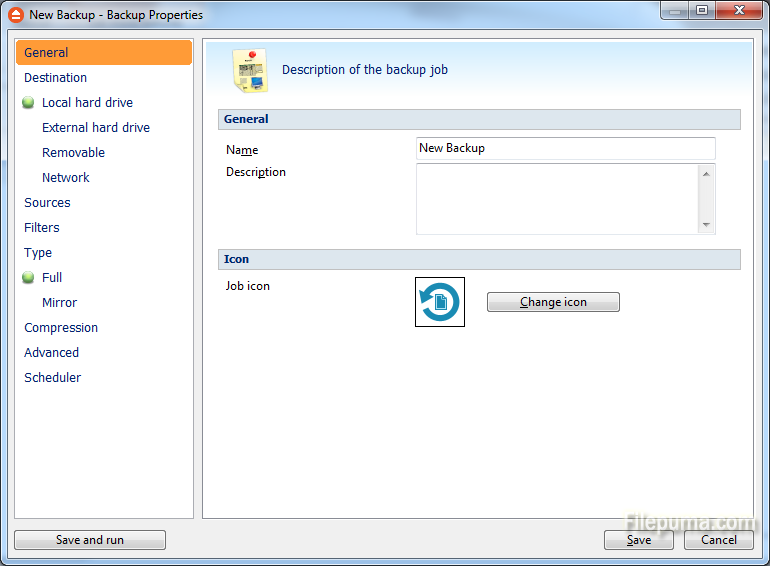Click the blue job icon preview
770x566 pixels.
coord(440,302)
